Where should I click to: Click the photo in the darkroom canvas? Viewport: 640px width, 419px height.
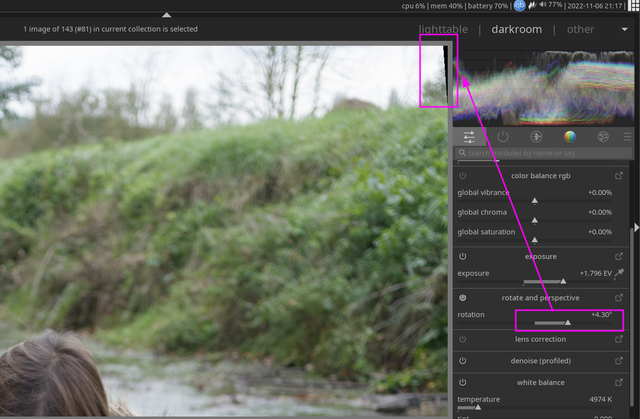coord(224,231)
